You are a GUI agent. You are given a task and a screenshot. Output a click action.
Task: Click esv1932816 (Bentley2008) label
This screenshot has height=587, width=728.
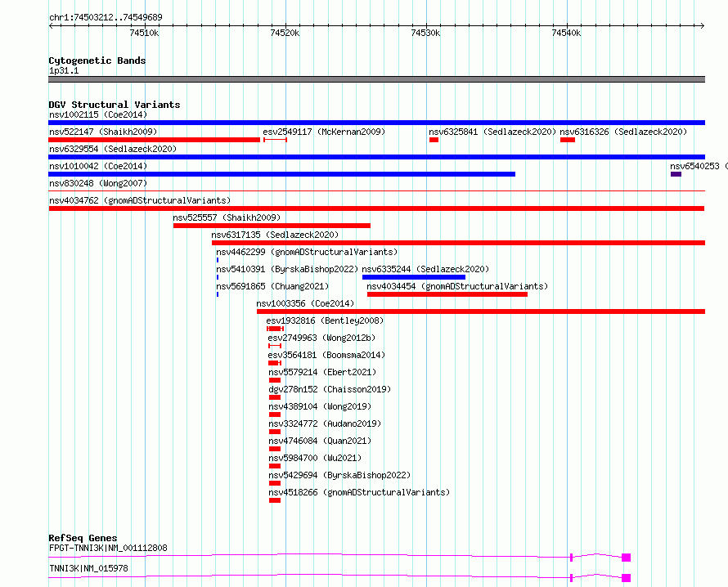coord(325,320)
